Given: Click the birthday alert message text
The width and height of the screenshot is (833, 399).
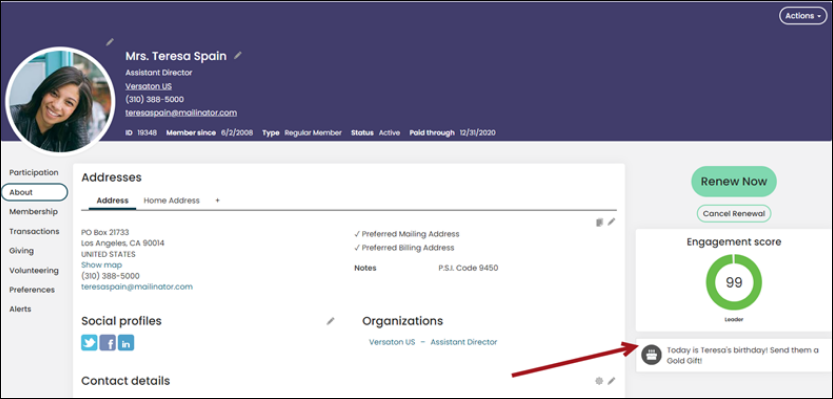Looking at the screenshot, I should tap(743, 355).
